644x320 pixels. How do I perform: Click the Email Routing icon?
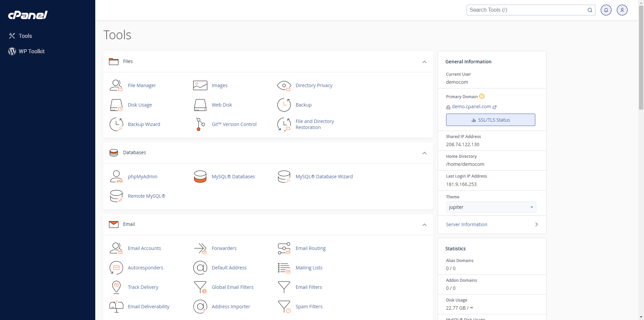284,248
